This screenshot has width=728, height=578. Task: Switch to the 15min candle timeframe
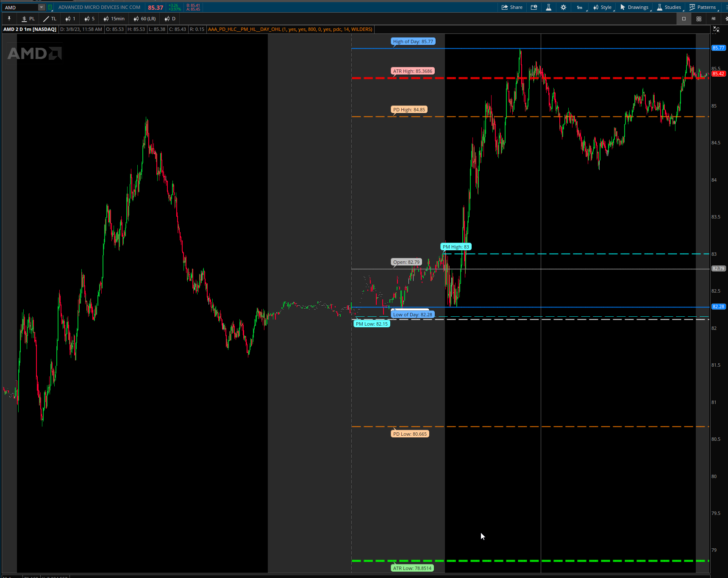[x=114, y=19]
